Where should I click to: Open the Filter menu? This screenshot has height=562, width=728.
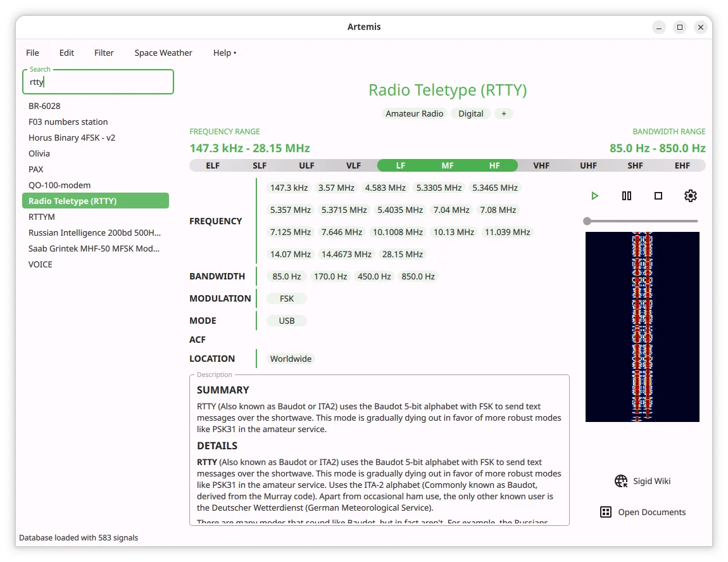point(104,53)
